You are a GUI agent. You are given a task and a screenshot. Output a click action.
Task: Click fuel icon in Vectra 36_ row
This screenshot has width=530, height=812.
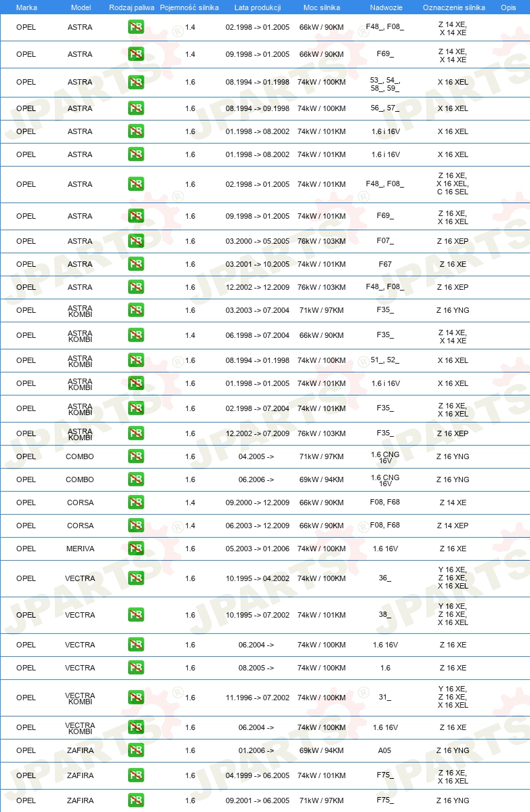click(136, 578)
